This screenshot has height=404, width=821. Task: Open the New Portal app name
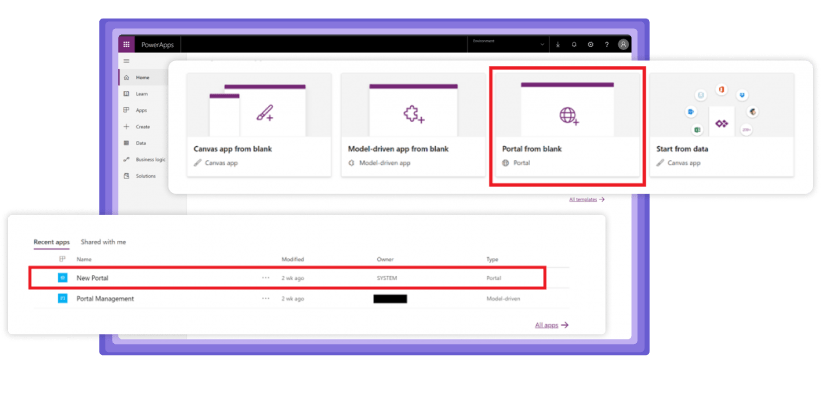[93, 278]
